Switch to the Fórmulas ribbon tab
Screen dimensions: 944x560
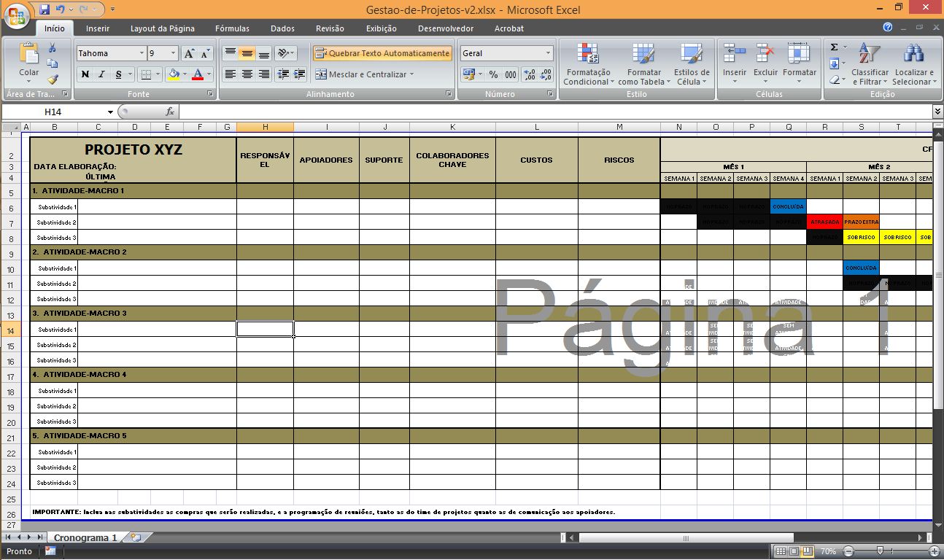click(232, 28)
